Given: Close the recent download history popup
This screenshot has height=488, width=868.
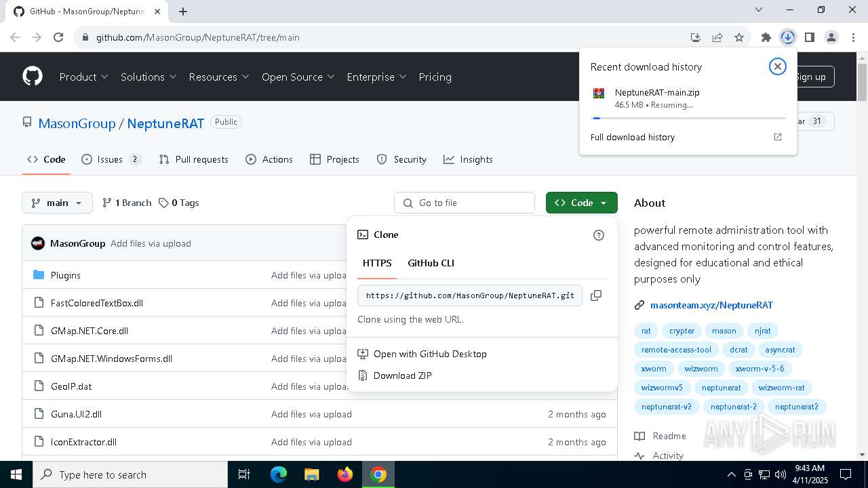Looking at the screenshot, I should coord(777,66).
